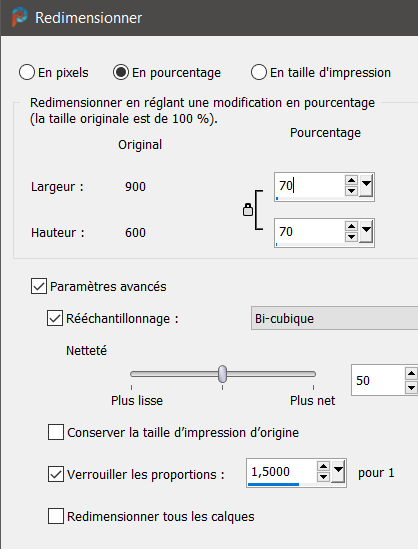Uncheck Paramètres avancés checkbox
This screenshot has width=418, height=549.
39,286
